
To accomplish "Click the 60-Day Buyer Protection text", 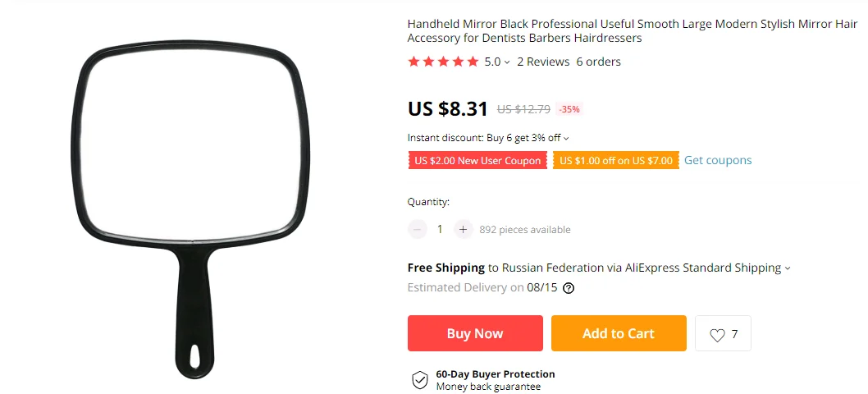I will pos(495,374).
